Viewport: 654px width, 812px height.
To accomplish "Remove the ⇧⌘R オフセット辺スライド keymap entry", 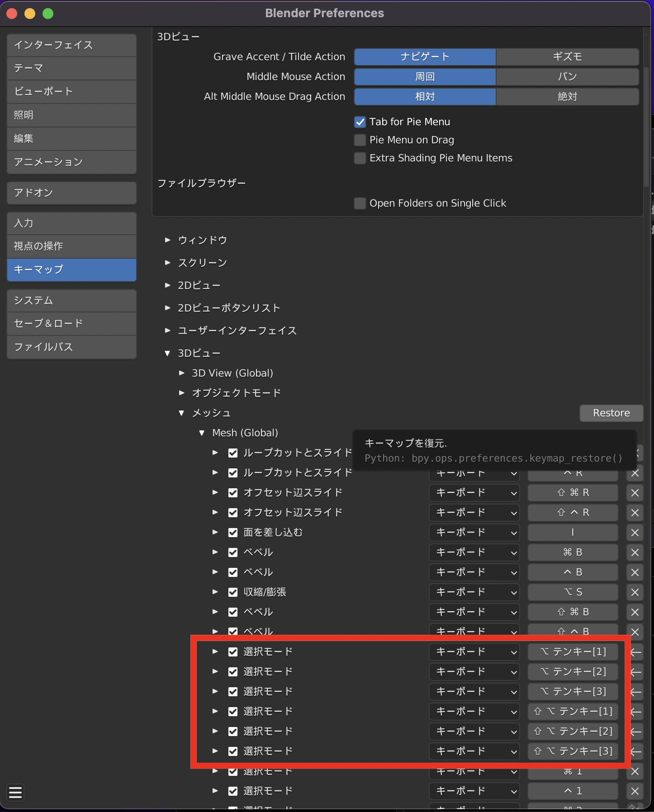I will (x=635, y=493).
